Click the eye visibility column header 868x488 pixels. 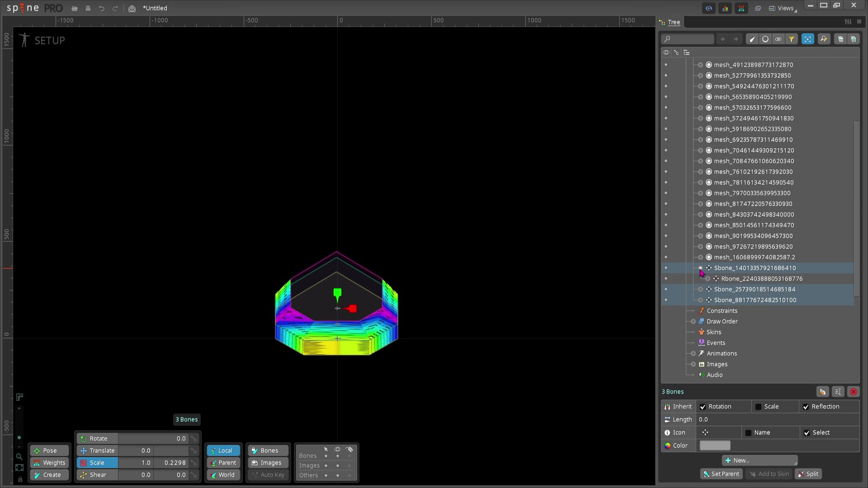[x=666, y=52]
